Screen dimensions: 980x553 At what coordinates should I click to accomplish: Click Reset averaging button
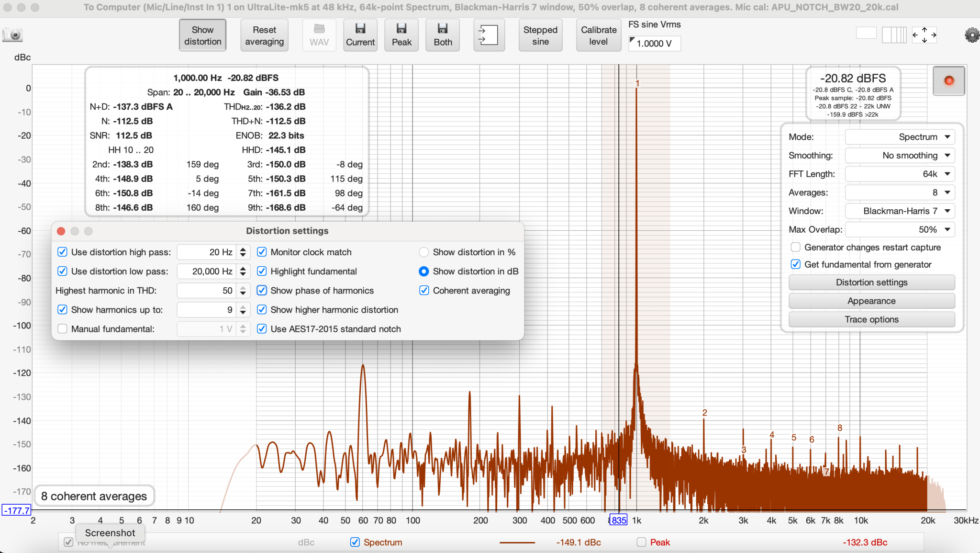264,35
